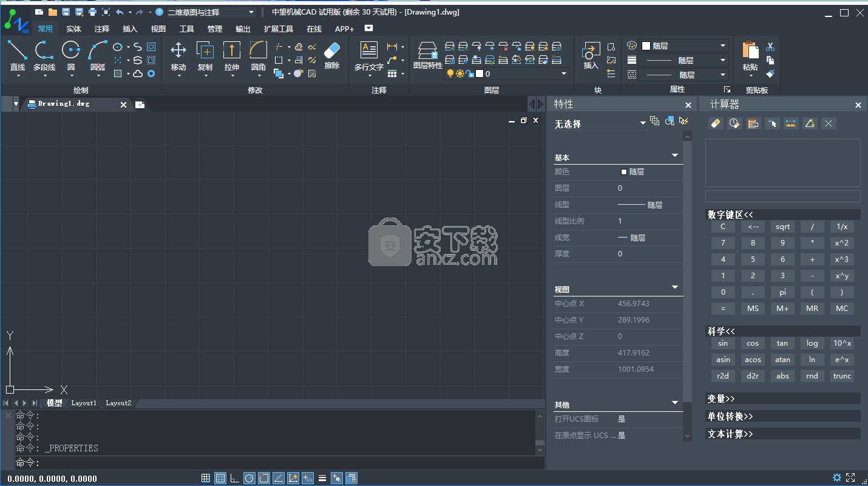Open the settings gear in status bar
Viewport: 868px width, 486px height.
point(837,477)
